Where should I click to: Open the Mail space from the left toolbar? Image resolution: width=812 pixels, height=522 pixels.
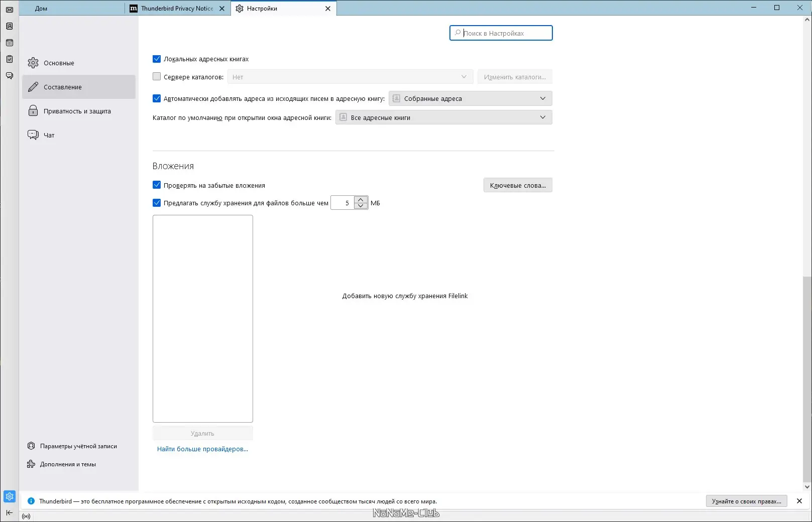[10, 10]
